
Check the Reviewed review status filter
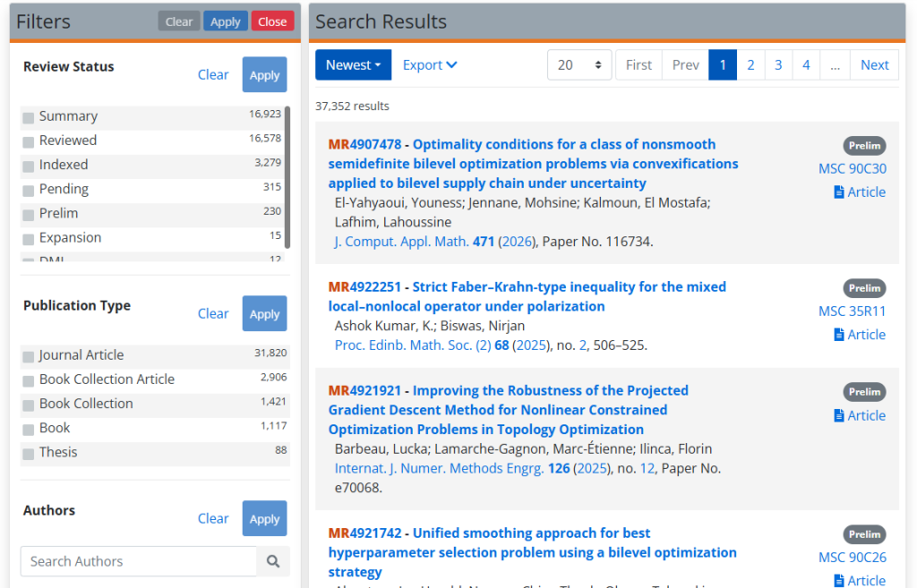pyautogui.click(x=29, y=141)
